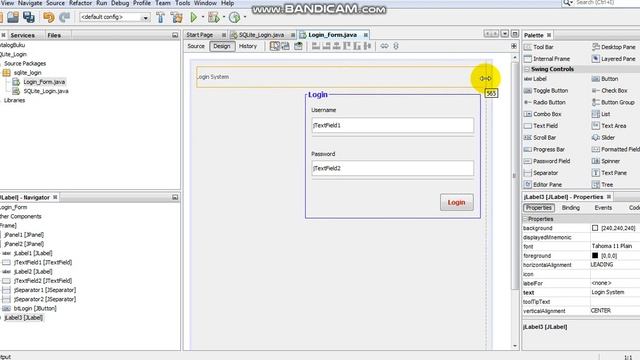Image resolution: width=640 pixels, height=360 pixels.
Task: Click the Undo toolbar icon
Action: (49, 17)
